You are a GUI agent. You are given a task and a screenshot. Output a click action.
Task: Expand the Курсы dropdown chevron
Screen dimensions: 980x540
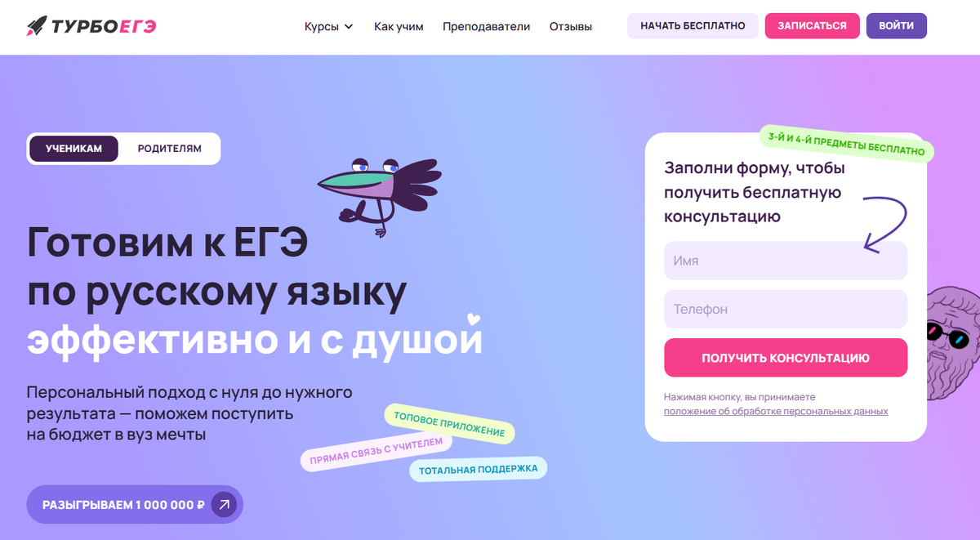coord(349,26)
